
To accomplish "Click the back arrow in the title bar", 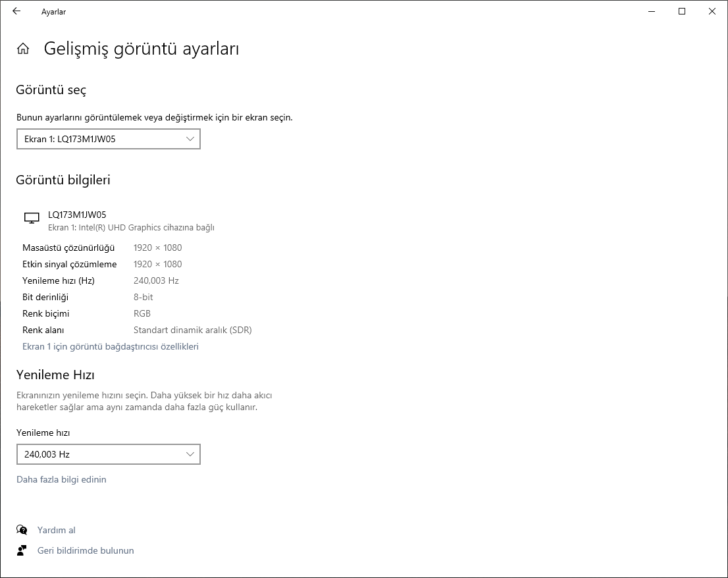I will [16, 11].
